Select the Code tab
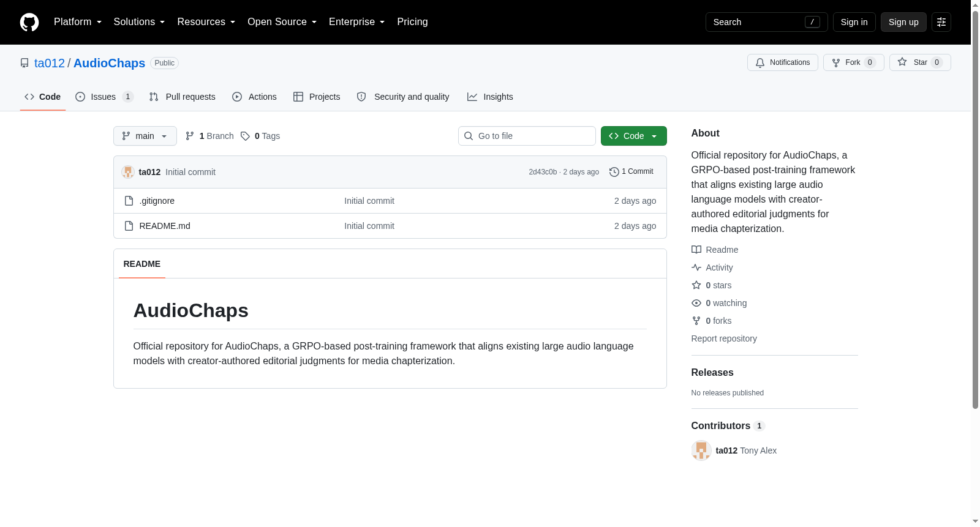The width and height of the screenshot is (980, 527). point(42,97)
